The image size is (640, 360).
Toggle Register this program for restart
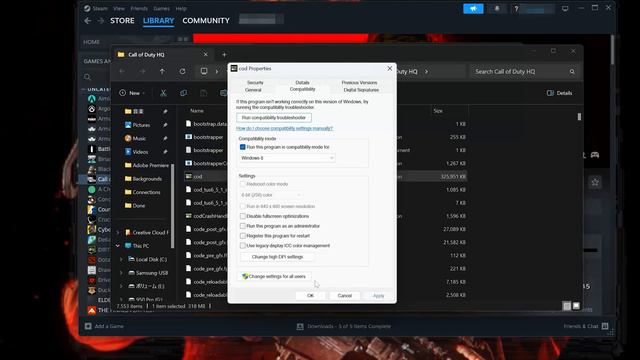[242, 236]
